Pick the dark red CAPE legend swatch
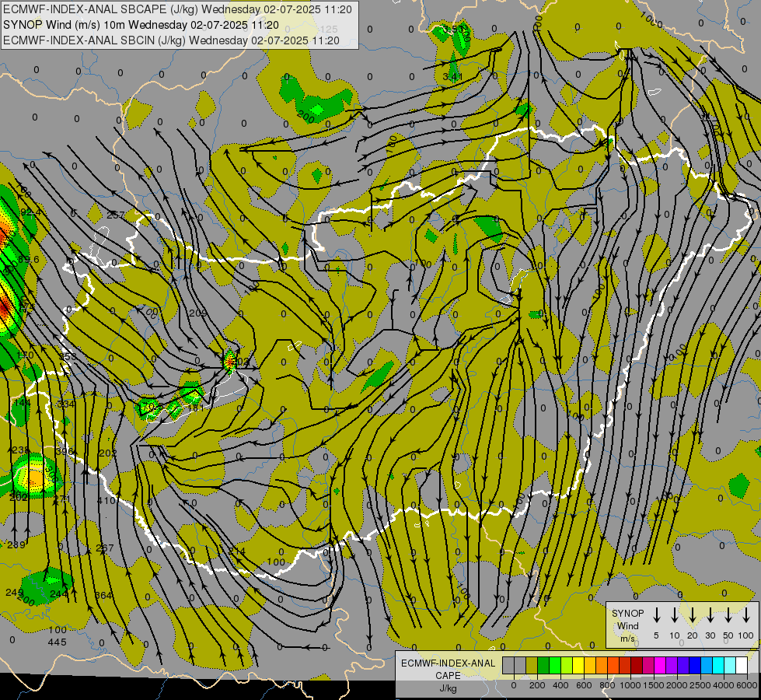Viewport: 761px width, 700px height. 637,665
